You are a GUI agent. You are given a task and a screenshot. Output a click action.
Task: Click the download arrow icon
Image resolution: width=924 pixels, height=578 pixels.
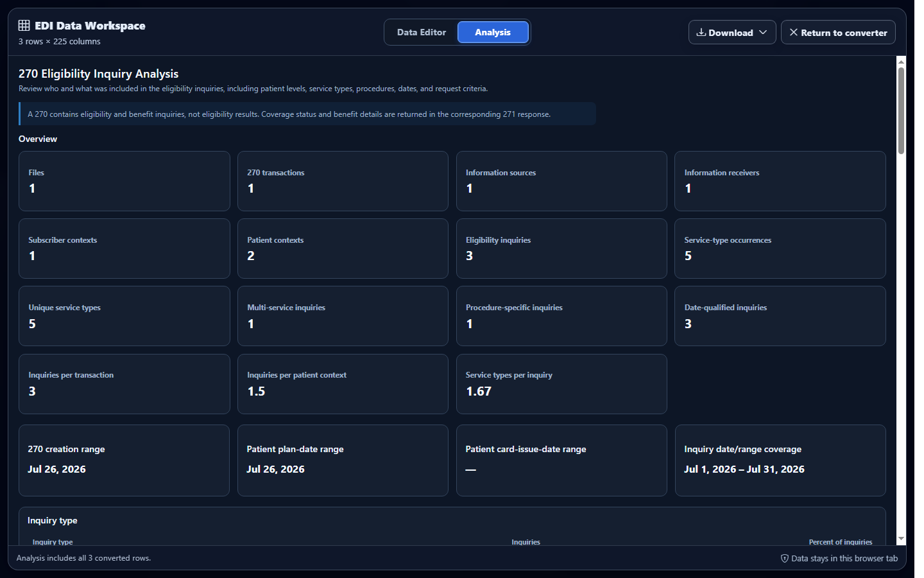[x=701, y=32]
